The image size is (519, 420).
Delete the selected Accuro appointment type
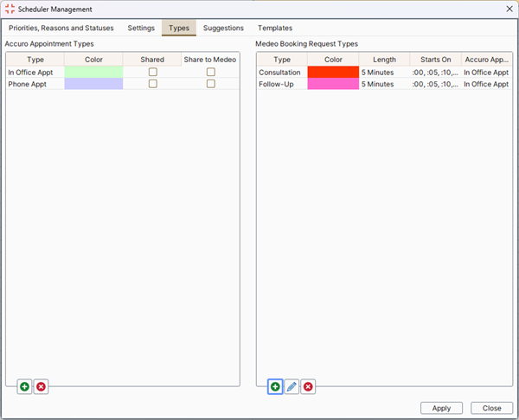41,386
